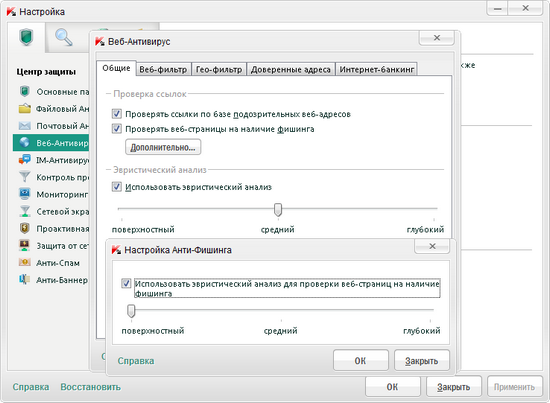Close the Настройка Анти-Фишинга dialog

[432, 246]
